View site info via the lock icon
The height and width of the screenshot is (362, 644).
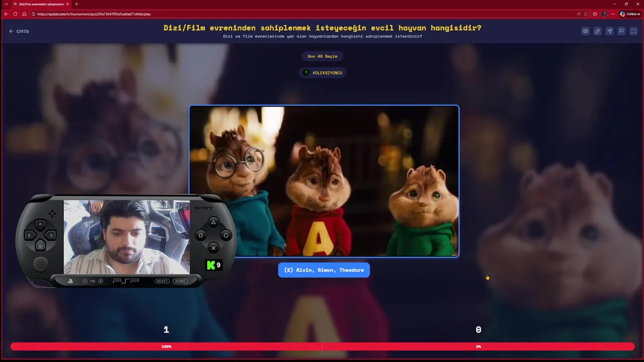(x=34, y=14)
